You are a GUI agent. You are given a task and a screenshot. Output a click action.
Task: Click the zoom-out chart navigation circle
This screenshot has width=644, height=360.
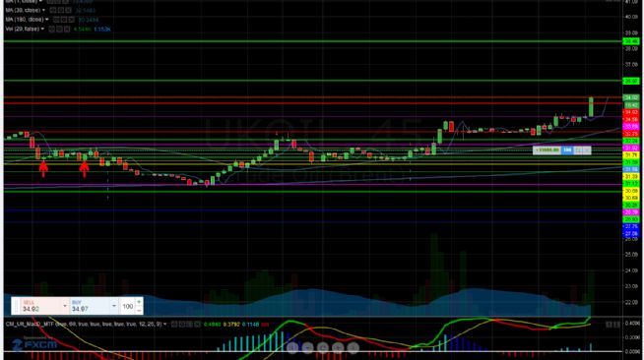pyautogui.click(x=307, y=348)
